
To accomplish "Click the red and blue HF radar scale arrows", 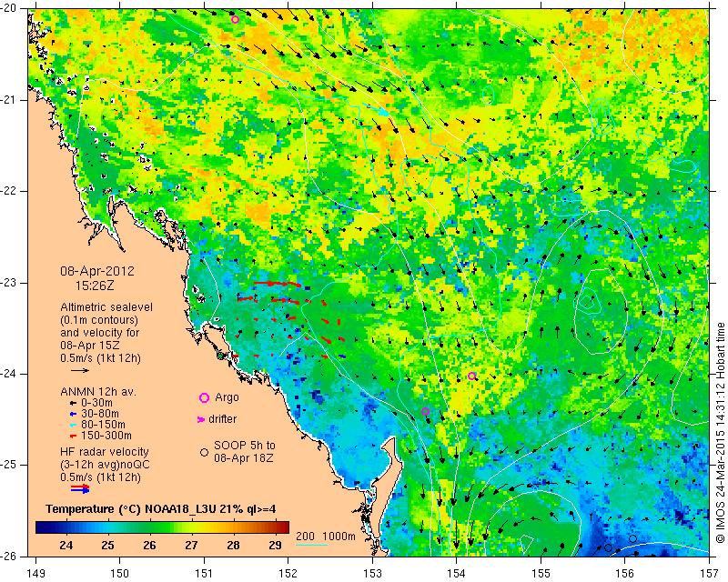I will click(80, 488).
